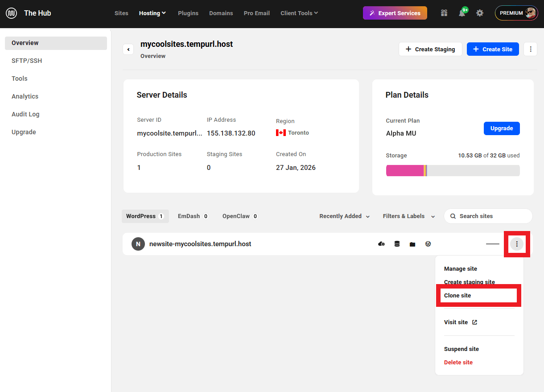Select the WordPress tab
The width and height of the screenshot is (544, 392).
click(145, 216)
